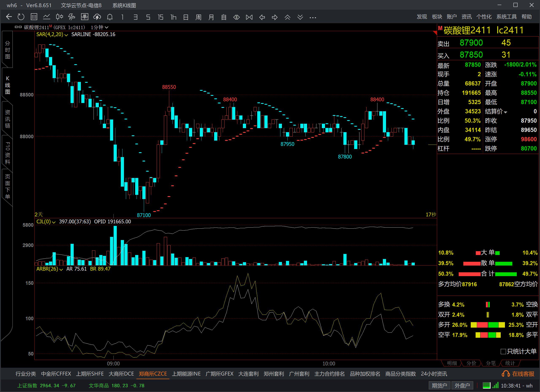Click the signal strength bars icon

coord(495,385)
